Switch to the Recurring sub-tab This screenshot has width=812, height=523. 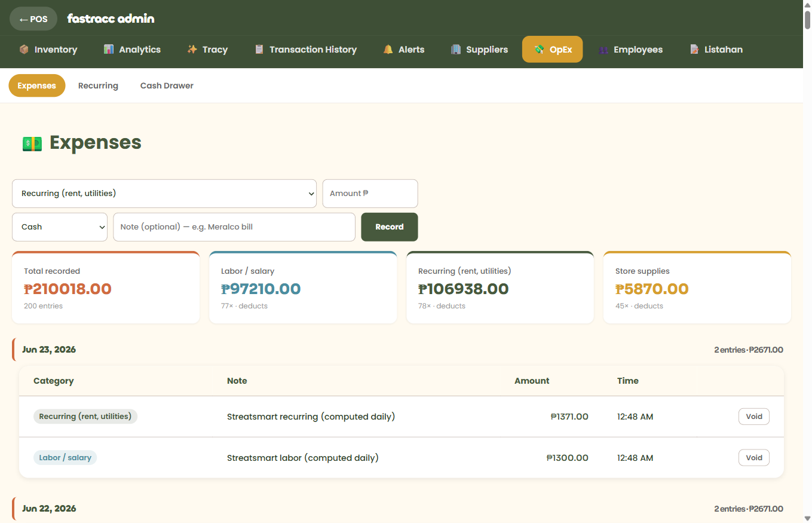[x=98, y=85]
